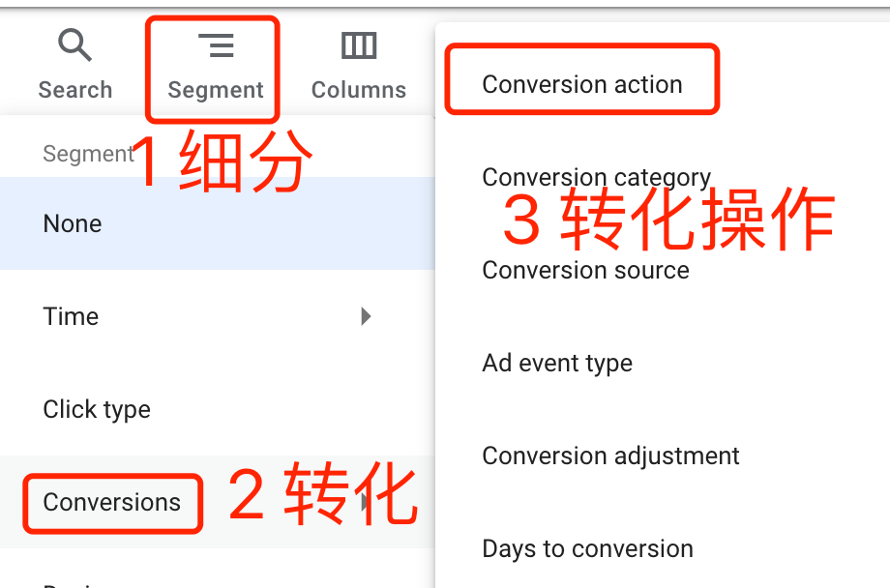This screenshot has height=588, width=890.
Task: Choose the Time segment
Action: 70,316
